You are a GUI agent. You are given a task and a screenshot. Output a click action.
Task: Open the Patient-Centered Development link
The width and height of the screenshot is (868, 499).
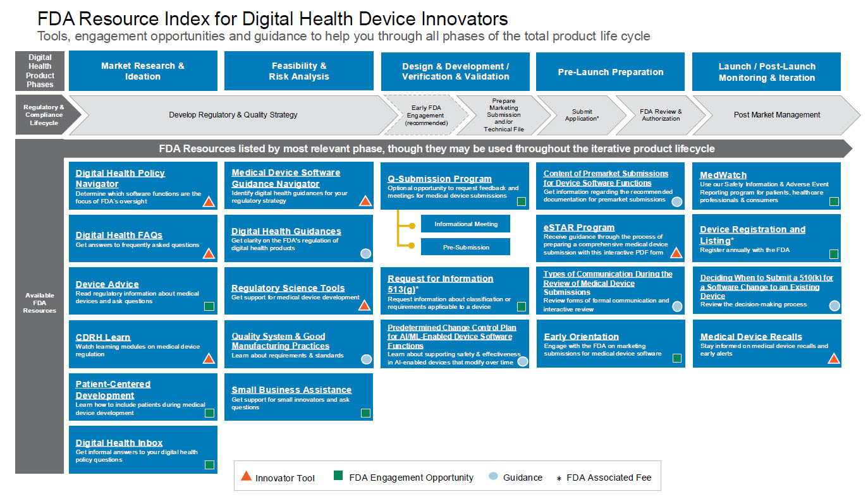(113, 390)
